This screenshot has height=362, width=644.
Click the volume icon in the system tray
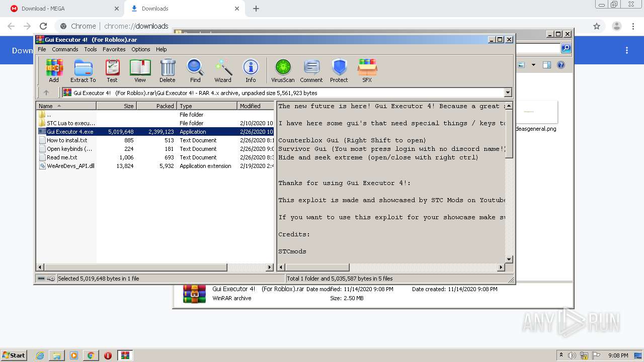(572, 355)
